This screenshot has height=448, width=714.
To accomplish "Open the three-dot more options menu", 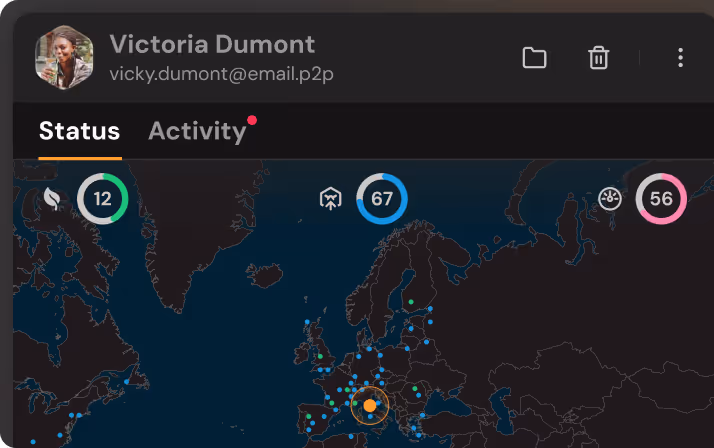I will [x=680, y=58].
